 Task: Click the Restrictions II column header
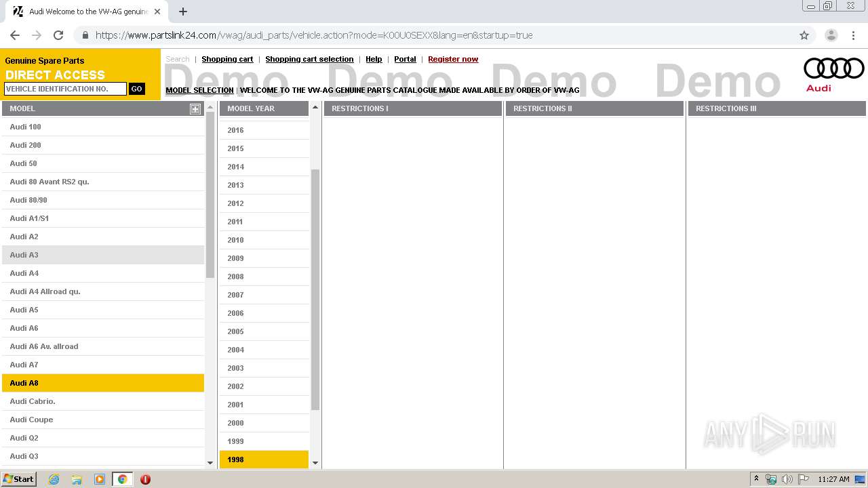tap(595, 108)
